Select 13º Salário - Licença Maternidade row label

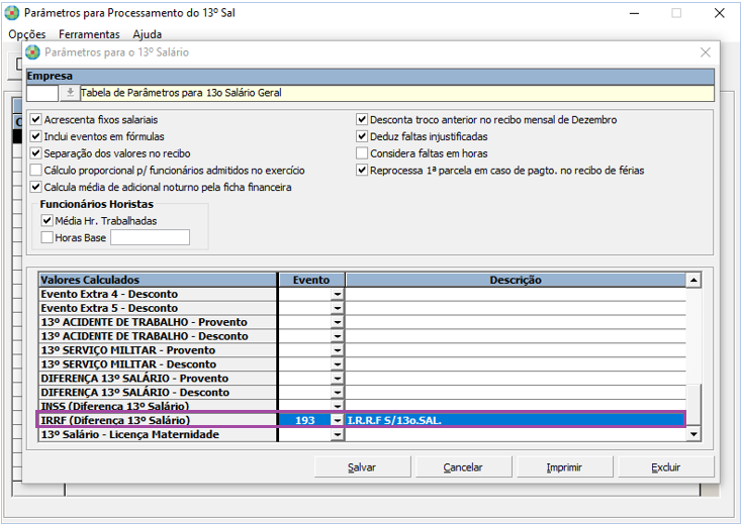[158, 435]
